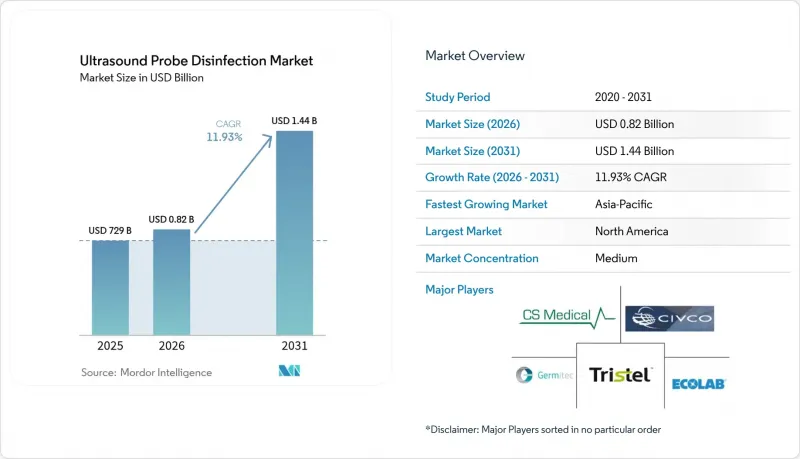This screenshot has width=800, height=459.
Task: Click the Market Overview heading
Action: pos(475,56)
